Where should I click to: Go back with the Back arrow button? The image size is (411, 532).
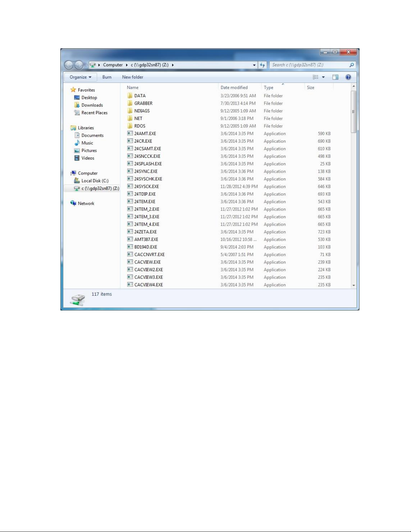(69, 65)
